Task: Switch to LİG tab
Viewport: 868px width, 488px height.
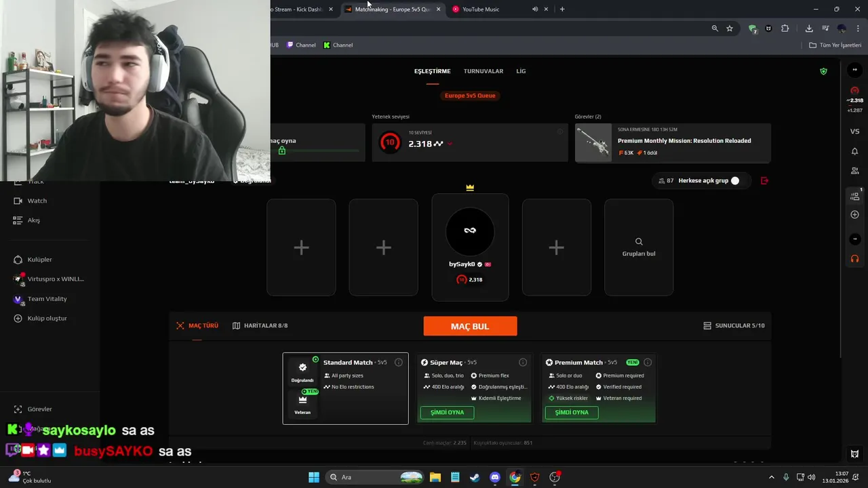Action: pyautogui.click(x=521, y=71)
